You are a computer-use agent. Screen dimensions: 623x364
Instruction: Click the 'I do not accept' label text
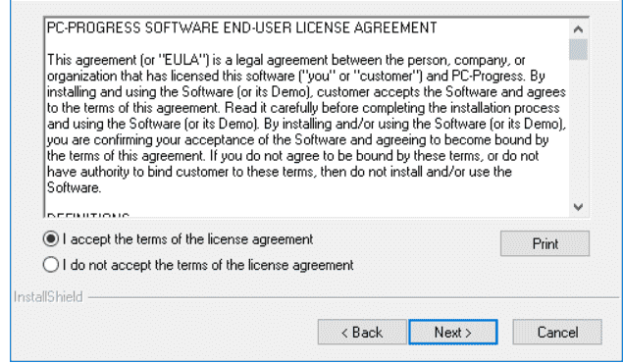tap(208, 265)
